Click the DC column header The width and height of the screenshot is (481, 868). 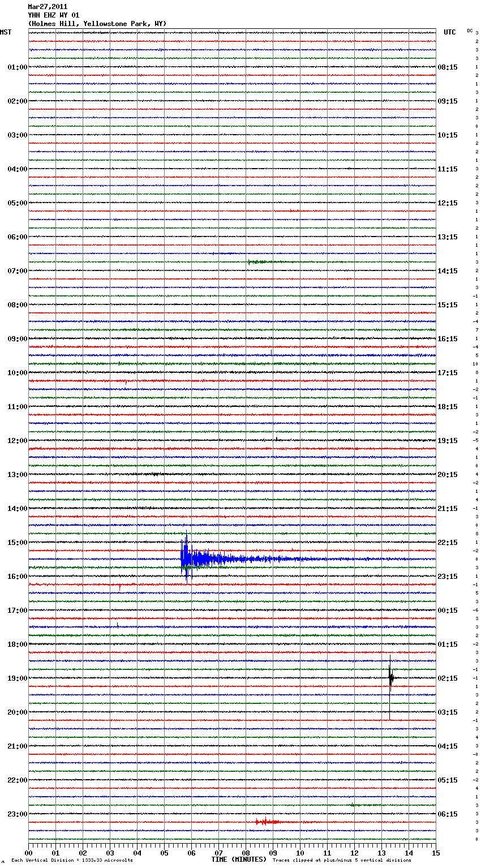coord(470,31)
